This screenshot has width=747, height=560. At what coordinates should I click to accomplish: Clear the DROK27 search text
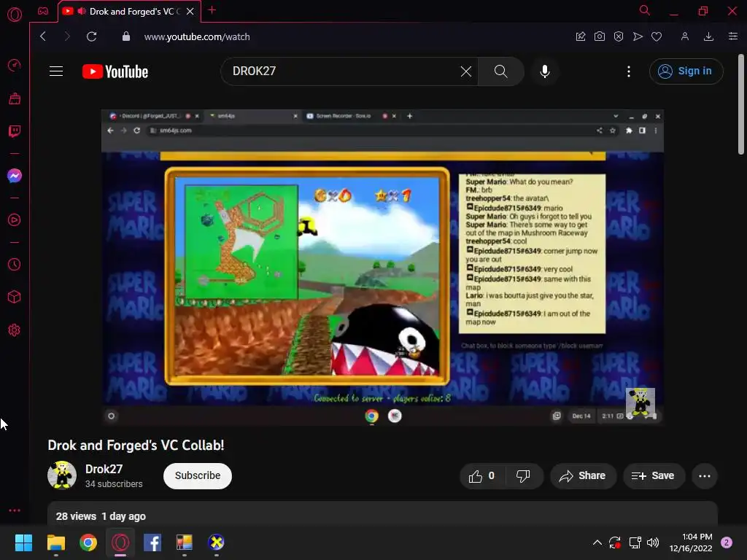(x=466, y=71)
